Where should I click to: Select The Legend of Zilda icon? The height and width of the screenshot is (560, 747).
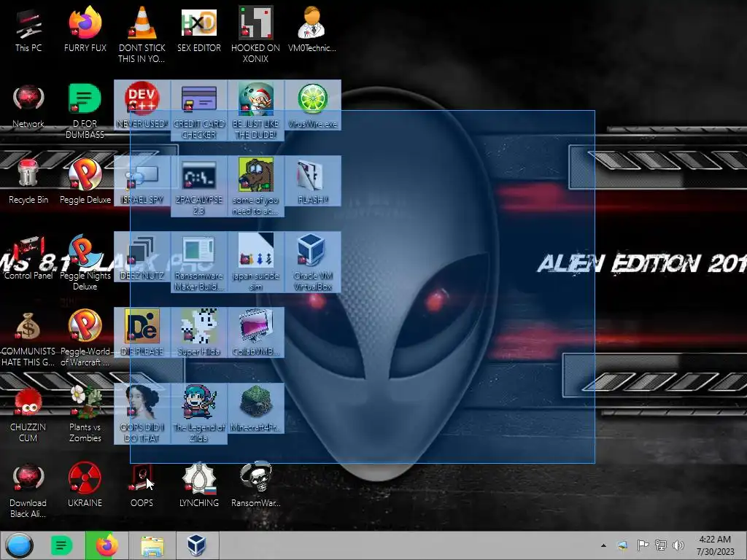199,413
